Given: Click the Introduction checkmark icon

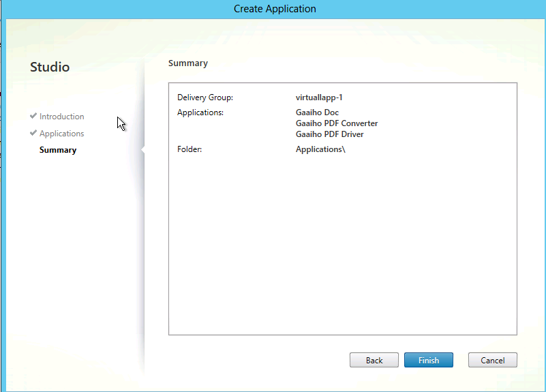Looking at the screenshot, I should [33, 116].
